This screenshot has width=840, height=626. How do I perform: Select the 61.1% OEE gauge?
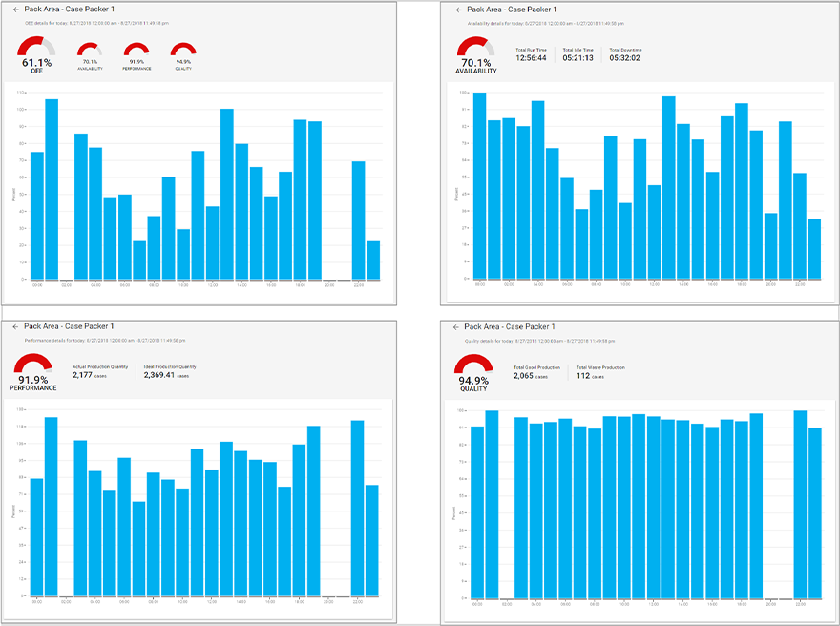click(x=36, y=53)
